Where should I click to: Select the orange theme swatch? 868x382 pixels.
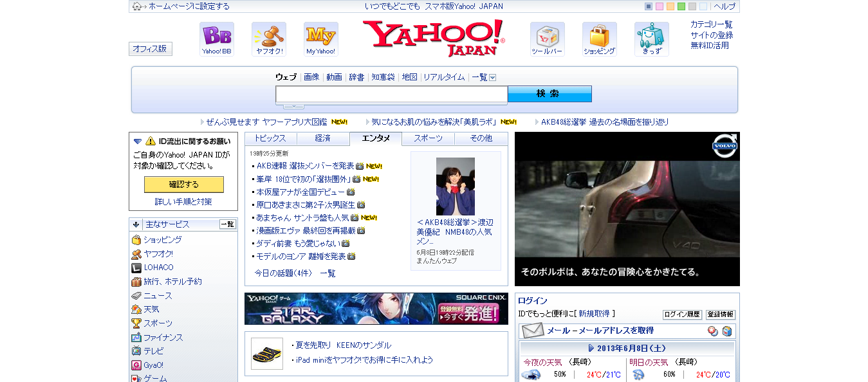[670, 6]
